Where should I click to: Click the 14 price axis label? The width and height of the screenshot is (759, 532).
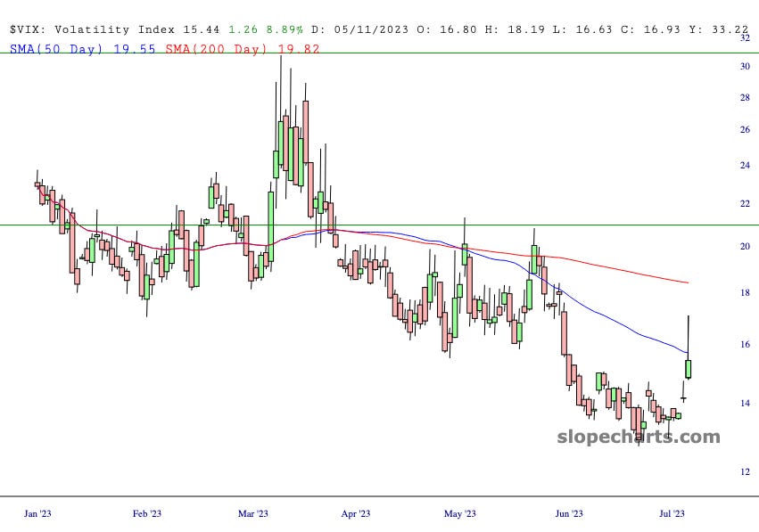pyautogui.click(x=745, y=403)
